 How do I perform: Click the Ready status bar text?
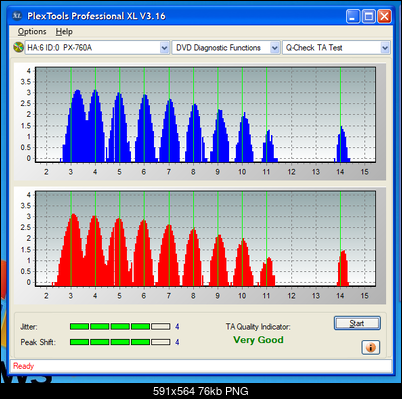24,366
